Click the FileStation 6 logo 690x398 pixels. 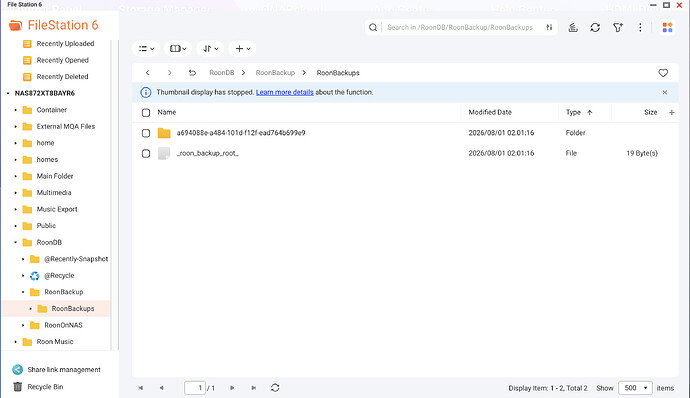pos(53,25)
